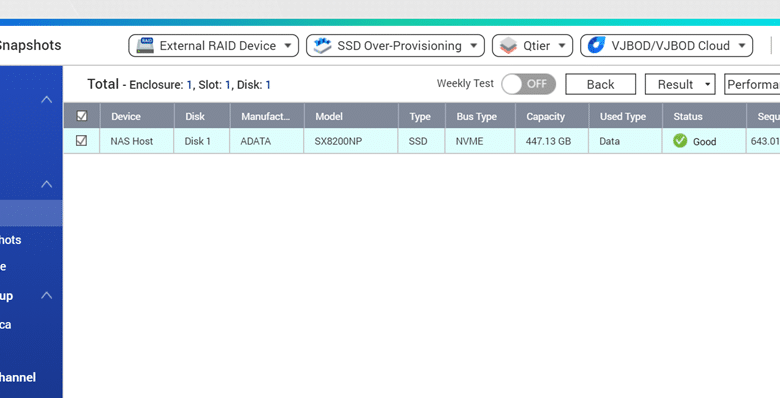Sort by the Manufacturer column header
780x398 pixels.
[x=267, y=116]
